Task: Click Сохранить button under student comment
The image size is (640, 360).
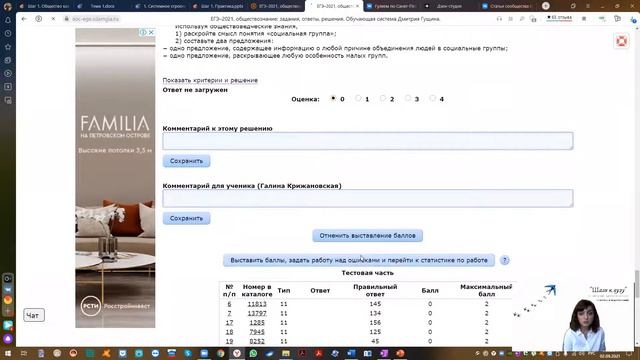Action: pos(186,218)
